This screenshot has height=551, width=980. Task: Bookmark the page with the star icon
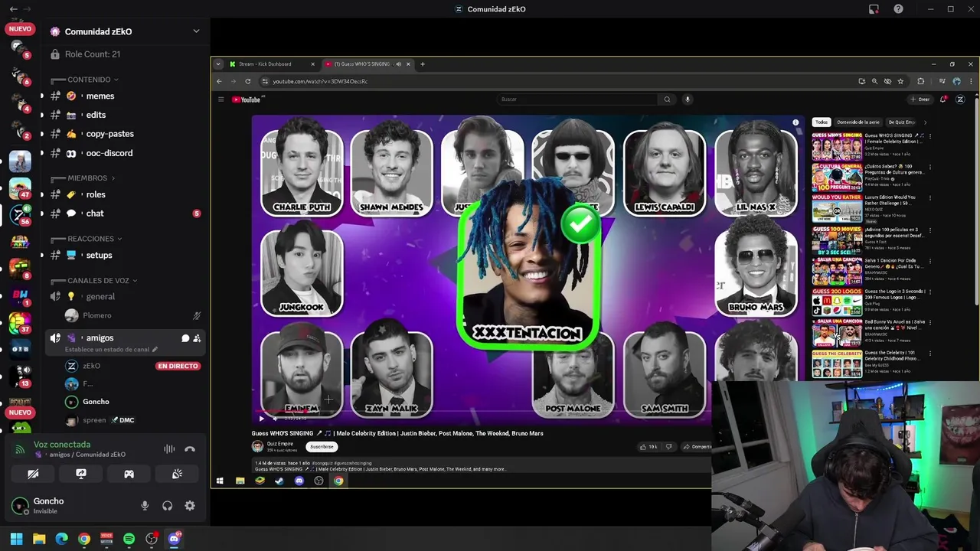(x=900, y=81)
